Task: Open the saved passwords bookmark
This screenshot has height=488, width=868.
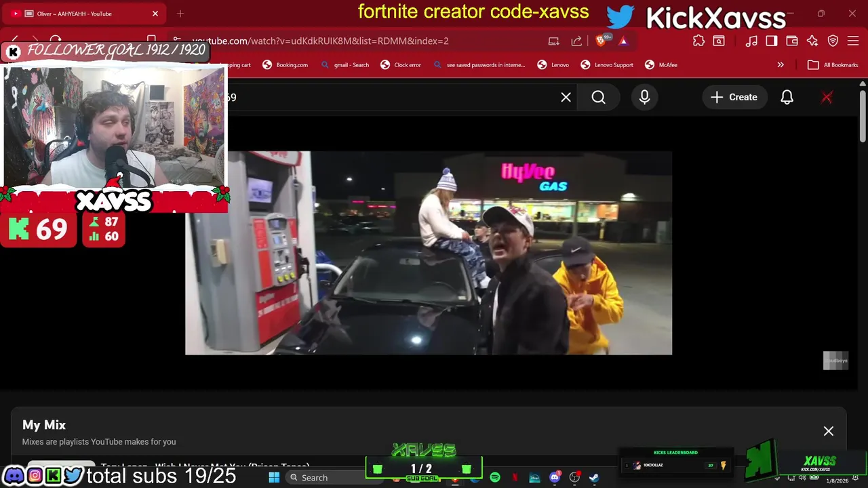Action: tap(479, 65)
